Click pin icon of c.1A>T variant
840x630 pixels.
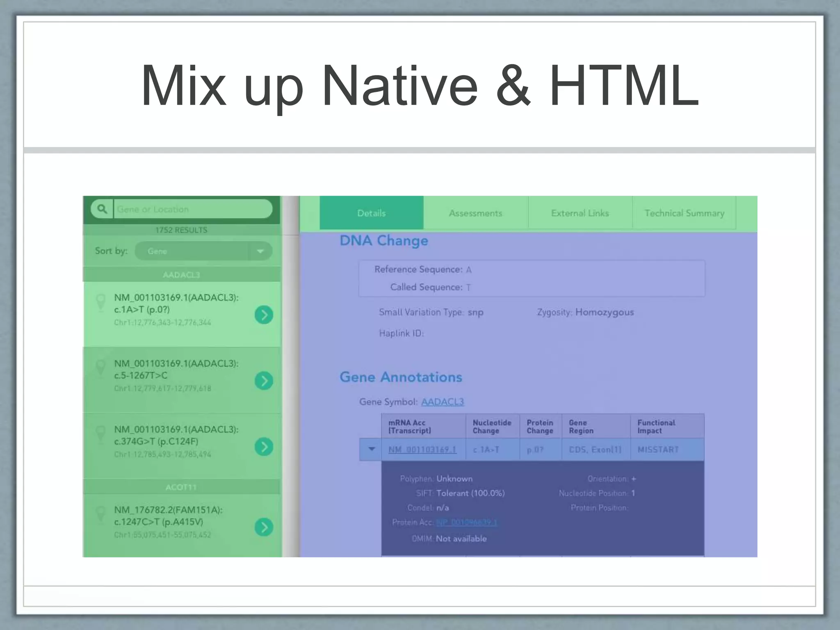pos(100,303)
